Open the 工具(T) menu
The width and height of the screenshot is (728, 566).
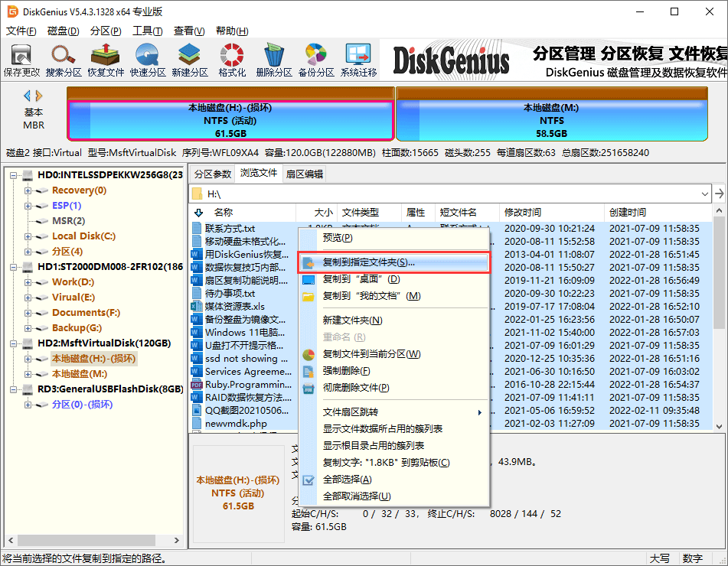coord(148,31)
